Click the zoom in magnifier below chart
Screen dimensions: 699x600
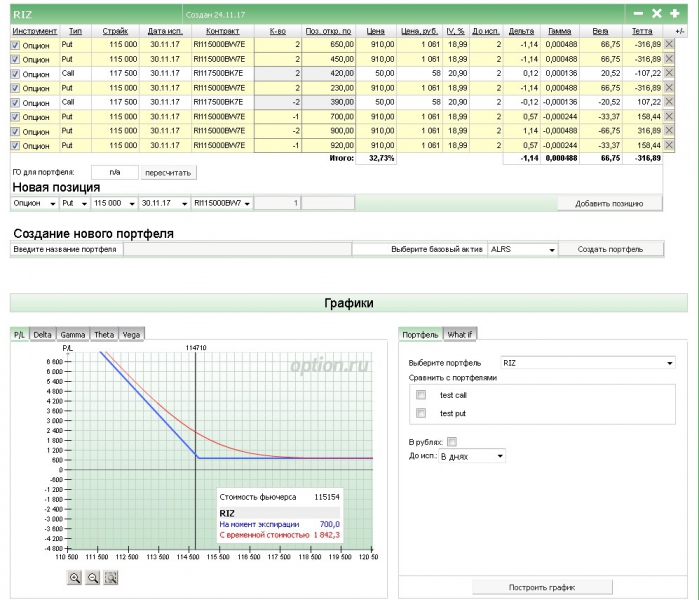click(75, 578)
